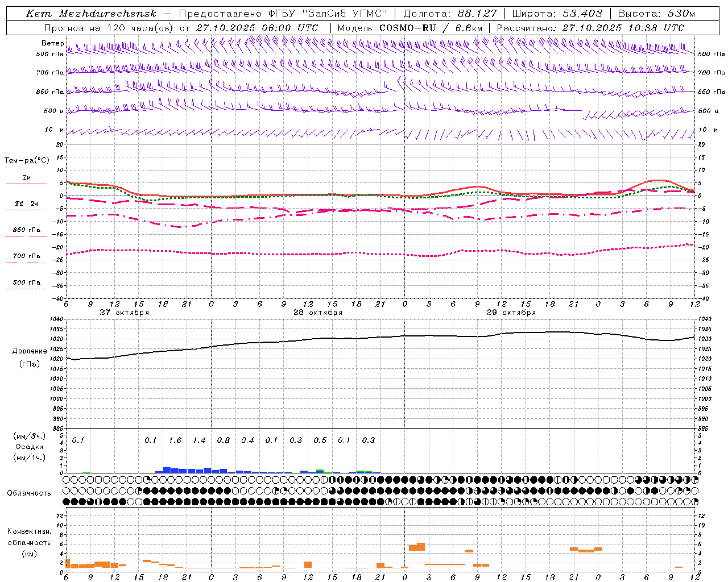
Task: Click the Высота: 530м value
Action: click(656, 14)
